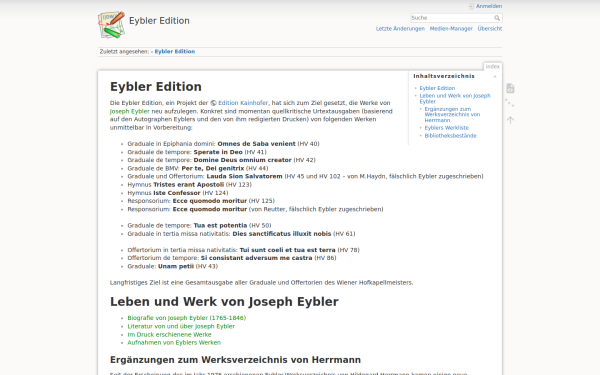The image size is (600, 375).
Task: Click the Eybler Edition main heading
Action: tap(156, 87)
